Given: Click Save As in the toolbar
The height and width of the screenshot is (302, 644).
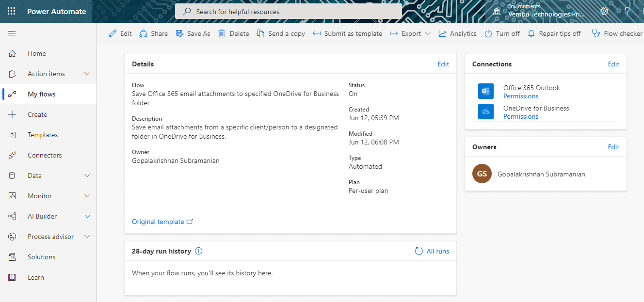Looking at the screenshot, I should tap(193, 33).
